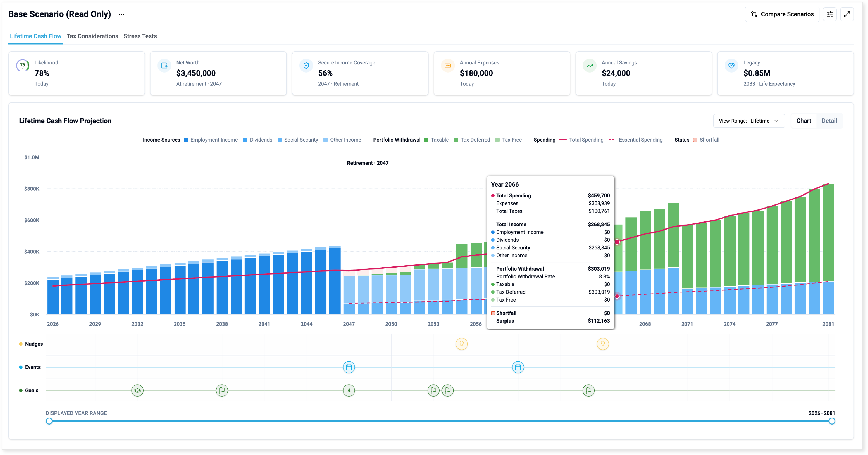Open the flag goal at 2054
The image size is (868, 455).
pyautogui.click(x=448, y=391)
